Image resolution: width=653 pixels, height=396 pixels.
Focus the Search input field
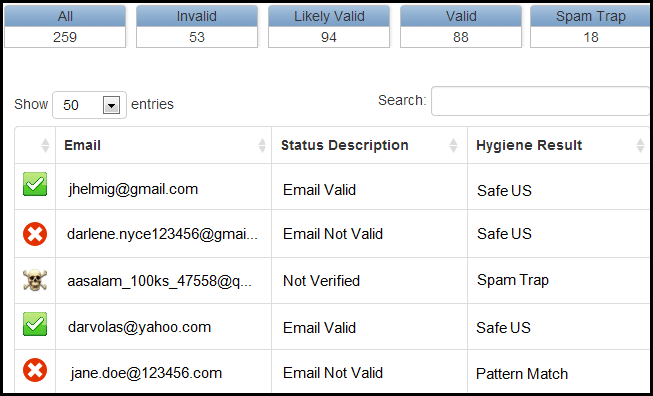point(540,101)
